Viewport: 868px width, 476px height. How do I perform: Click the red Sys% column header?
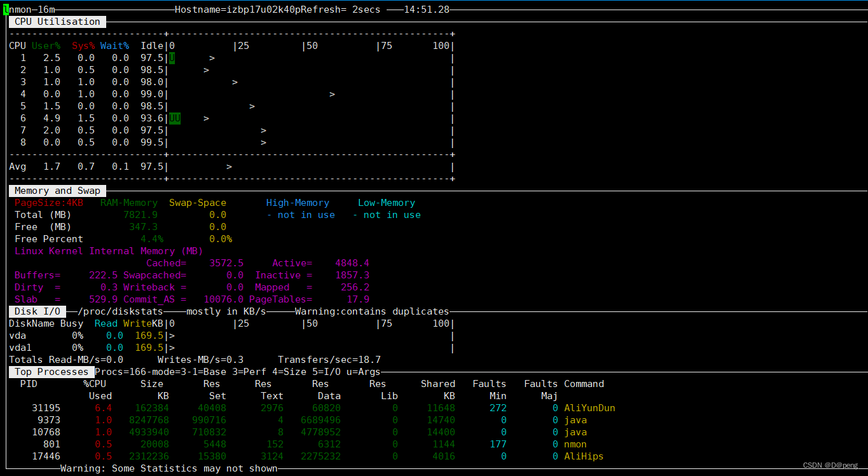point(83,46)
